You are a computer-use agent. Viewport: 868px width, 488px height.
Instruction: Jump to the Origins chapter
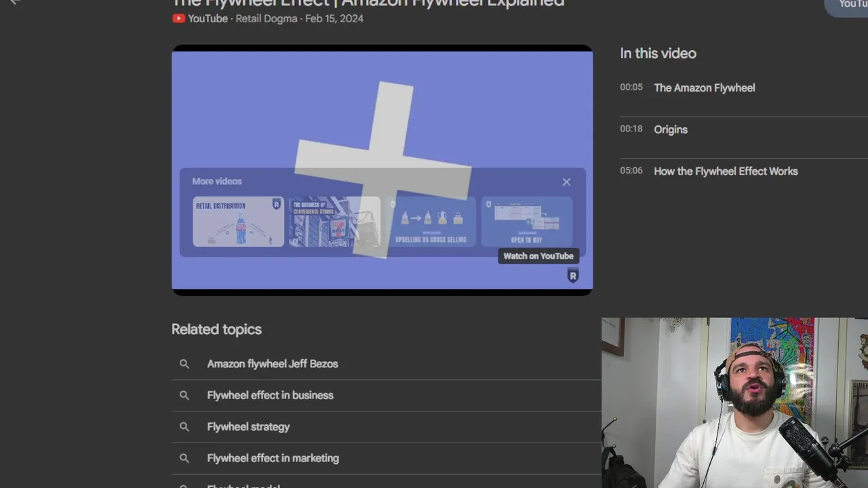(x=671, y=129)
